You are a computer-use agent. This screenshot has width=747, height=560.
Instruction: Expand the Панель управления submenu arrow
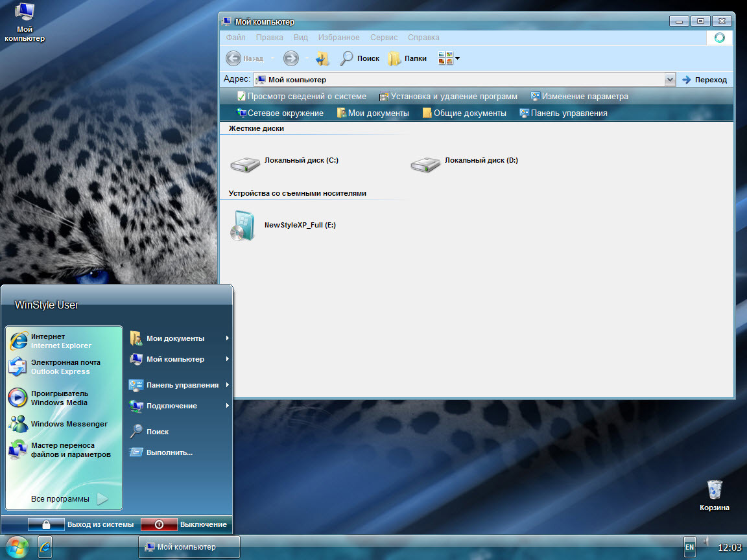[x=227, y=385]
